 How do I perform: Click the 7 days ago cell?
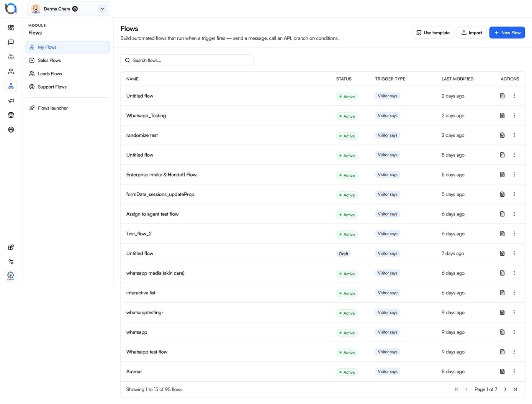click(453, 253)
